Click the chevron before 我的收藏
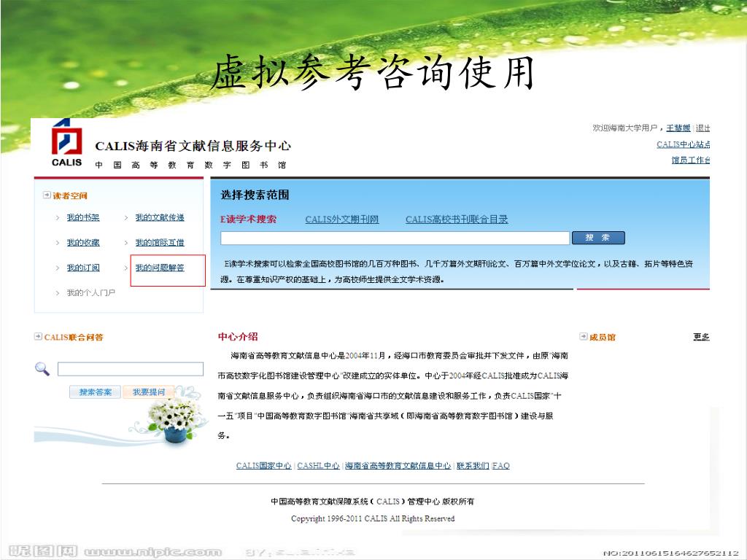 point(57,243)
